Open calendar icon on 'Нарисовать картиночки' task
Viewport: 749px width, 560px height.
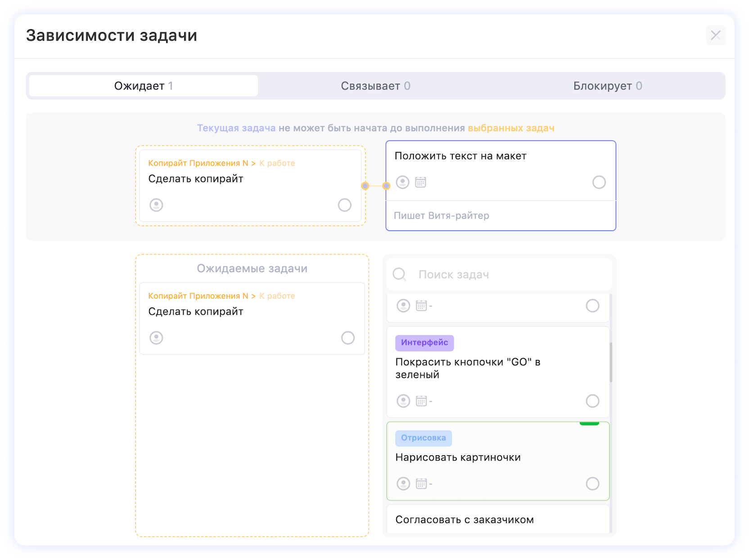click(x=421, y=484)
